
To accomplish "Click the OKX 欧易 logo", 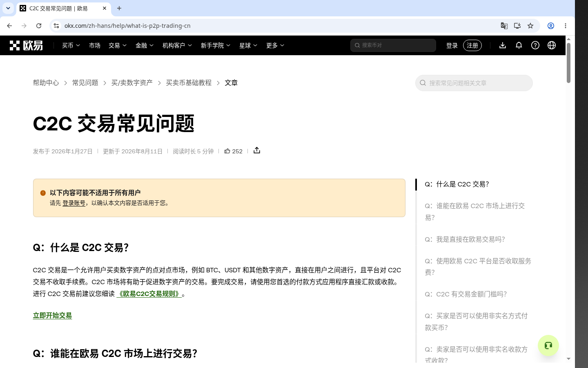I will tap(26, 45).
